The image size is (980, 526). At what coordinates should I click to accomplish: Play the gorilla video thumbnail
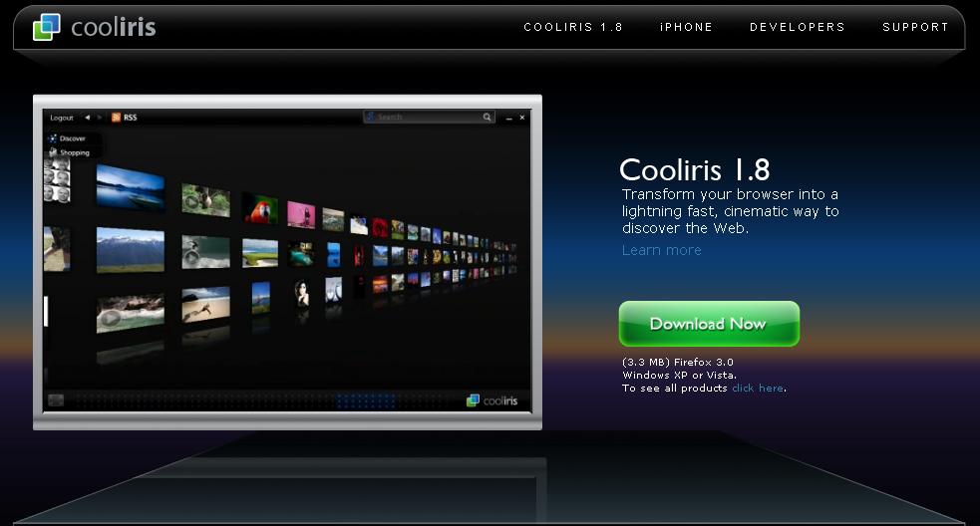(205, 200)
